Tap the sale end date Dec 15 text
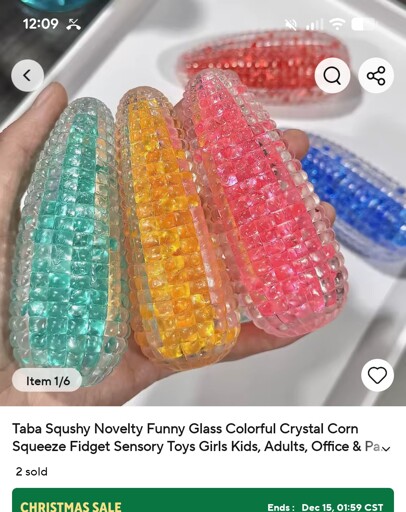The image size is (406, 512). click(325, 507)
